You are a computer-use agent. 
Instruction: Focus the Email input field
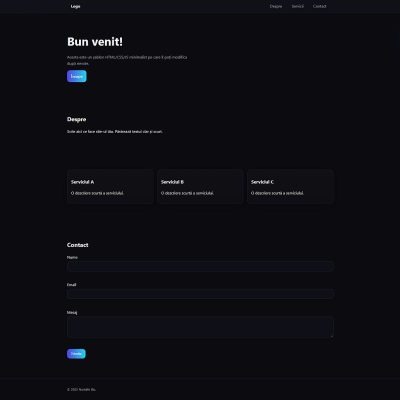pos(200,294)
